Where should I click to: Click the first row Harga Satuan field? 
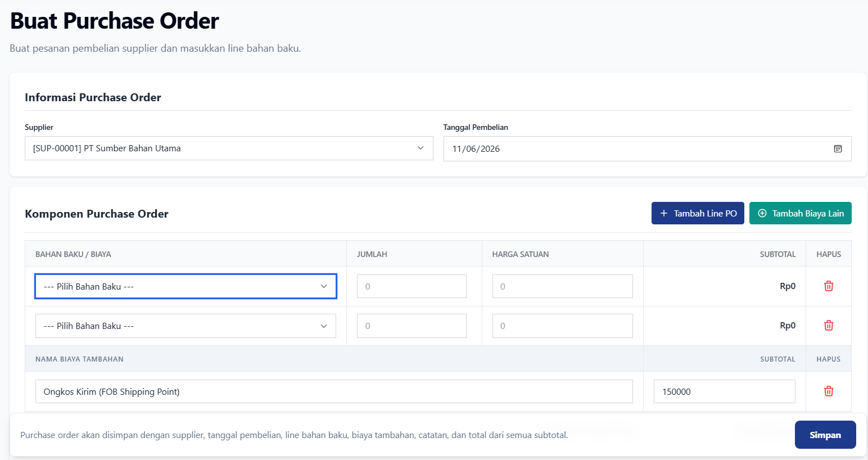click(563, 286)
